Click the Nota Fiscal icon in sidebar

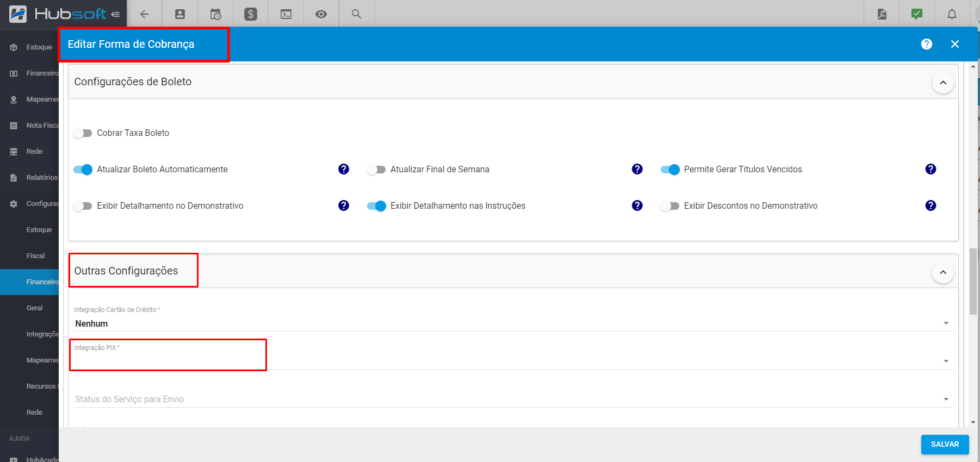click(14, 126)
